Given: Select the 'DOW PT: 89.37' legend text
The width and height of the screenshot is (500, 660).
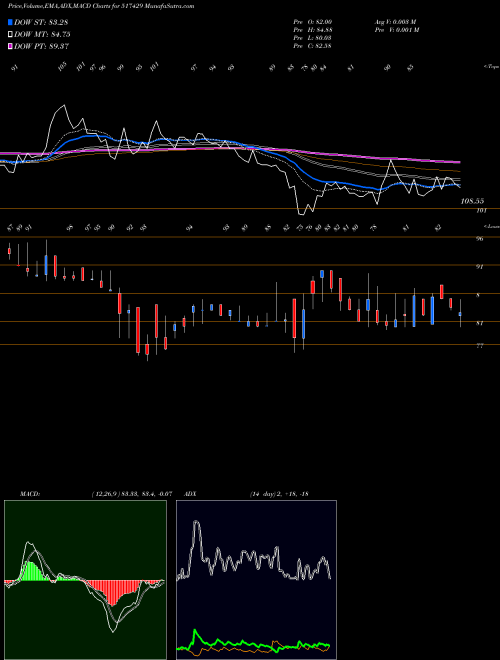Looking at the screenshot, I should 42,46.
